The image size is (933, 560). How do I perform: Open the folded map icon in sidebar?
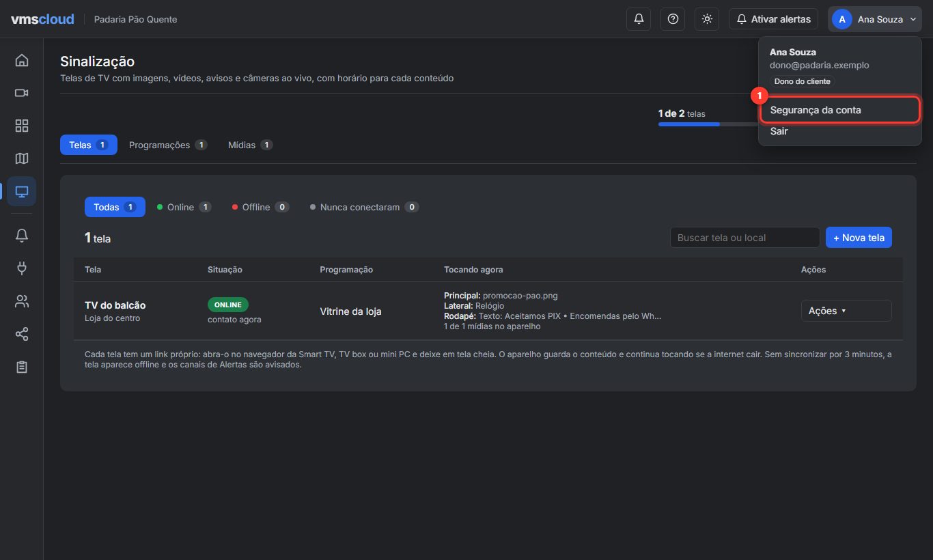(x=22, y=158)
